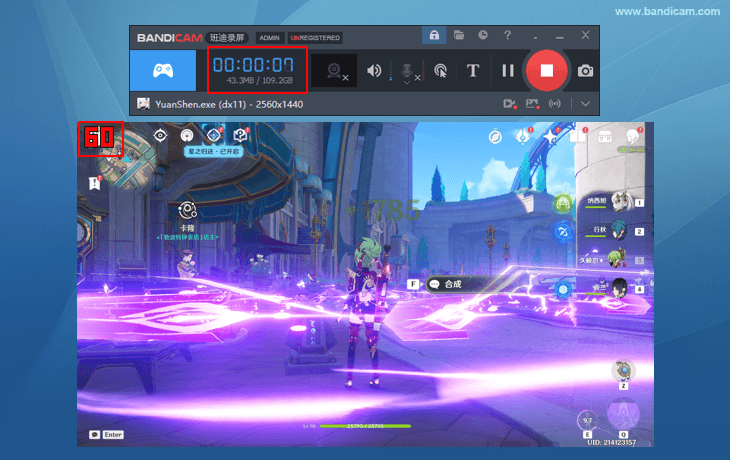The width and height of the screenshot is (730, 460).
Task: Mute the speaker sound
Action: tap(375, 71)
